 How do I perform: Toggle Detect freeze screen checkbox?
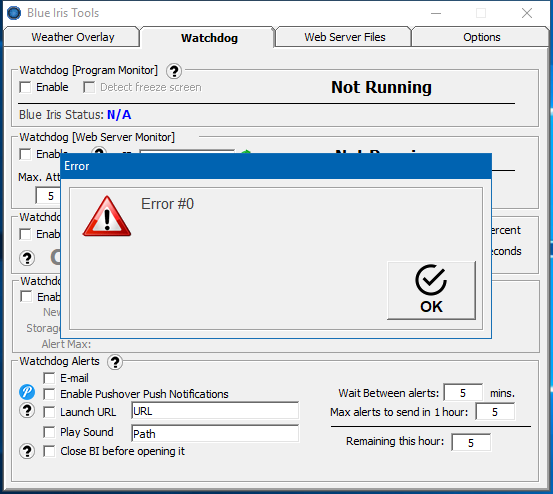click(x=89, y=87)
